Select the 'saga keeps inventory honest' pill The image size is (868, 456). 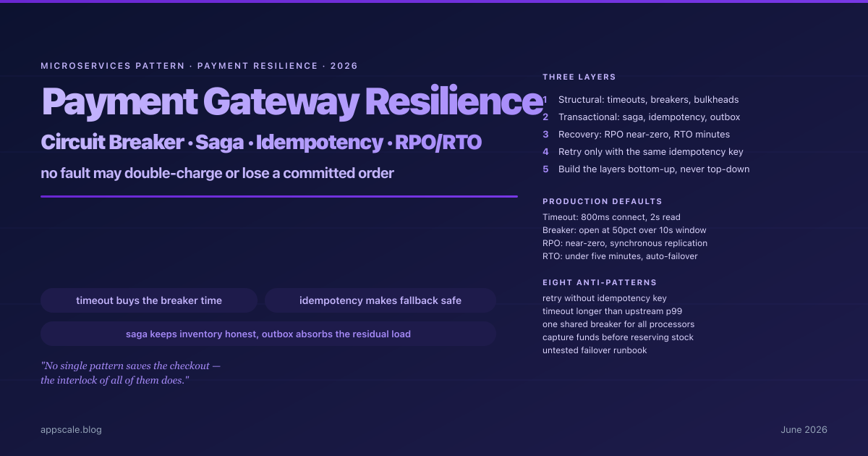268,334
